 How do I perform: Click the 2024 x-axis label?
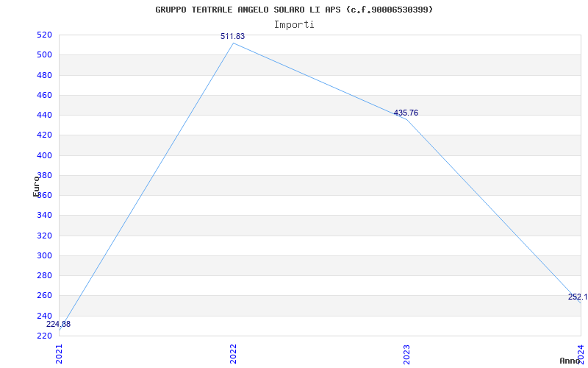click(x=581, y=353)
